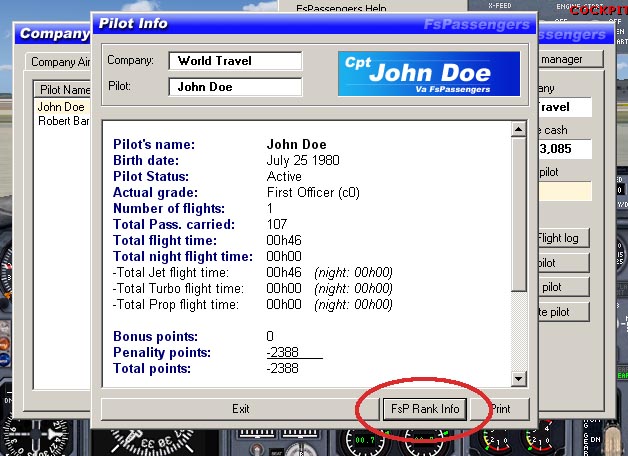The image size is (628, 456).
Task: Click the 'July 25 1980' value
Action: (x=303, y=161)
